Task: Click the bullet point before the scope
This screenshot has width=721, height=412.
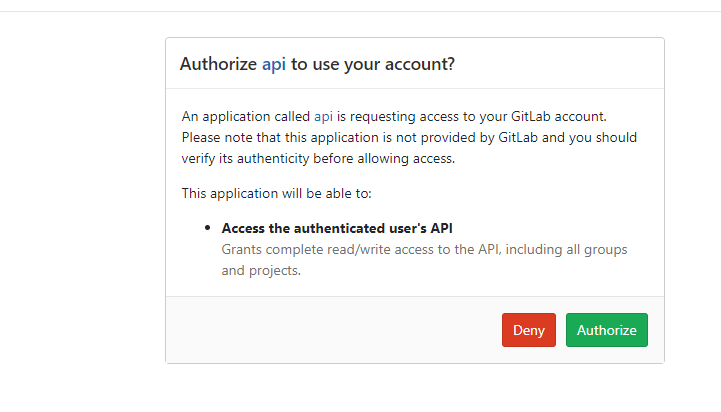Action: coord(207,228)
